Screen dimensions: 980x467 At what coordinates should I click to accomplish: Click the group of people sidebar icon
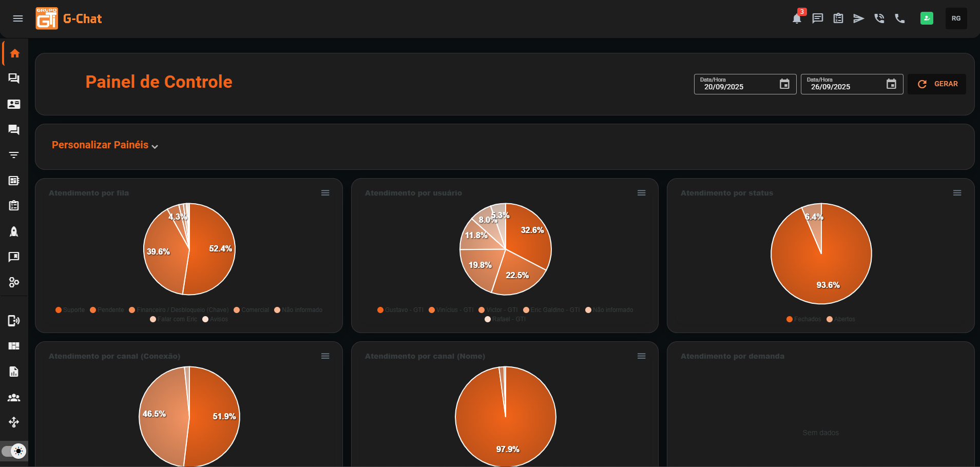14,397
